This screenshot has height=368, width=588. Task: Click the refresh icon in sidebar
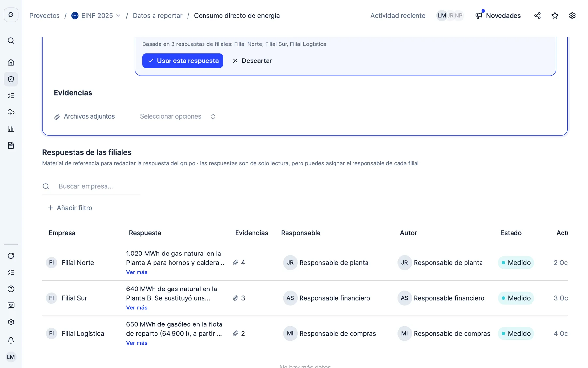coord(11,256)
